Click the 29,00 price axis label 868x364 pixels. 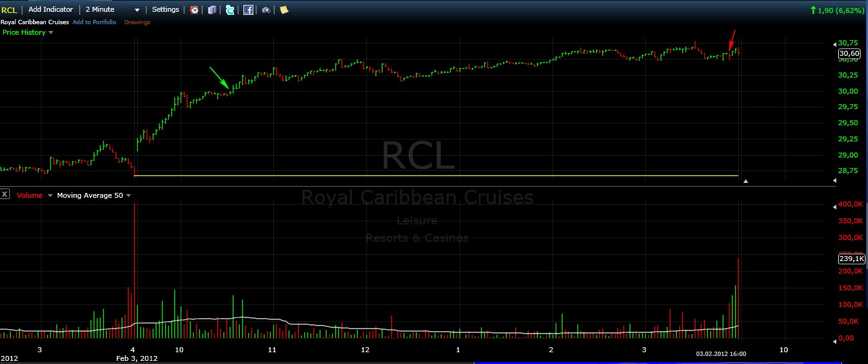click(x=848, y=155)
